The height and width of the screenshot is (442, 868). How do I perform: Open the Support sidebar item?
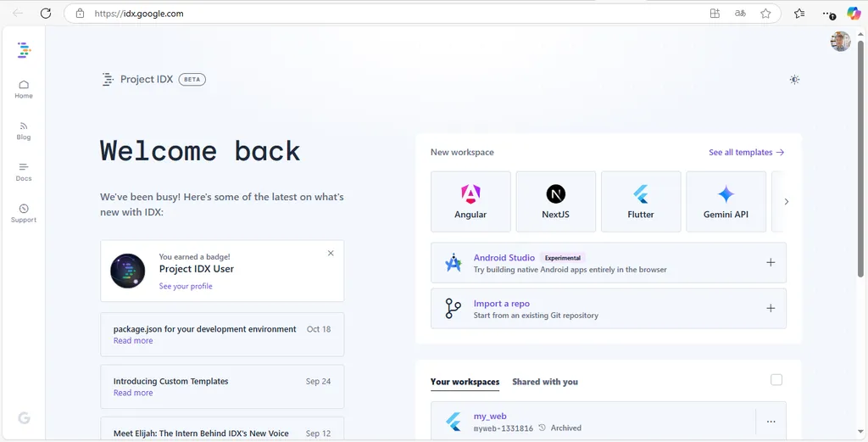tap(23, 213)
